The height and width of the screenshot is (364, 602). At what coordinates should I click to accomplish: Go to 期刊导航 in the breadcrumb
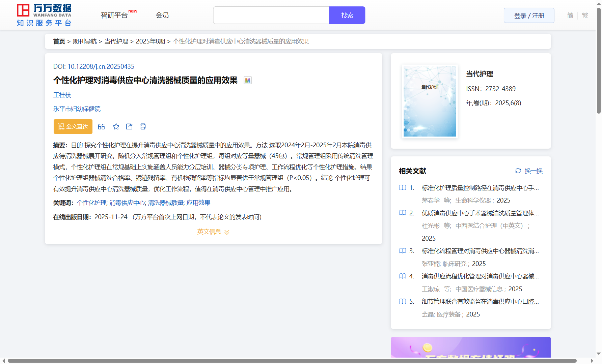(85, 41)
